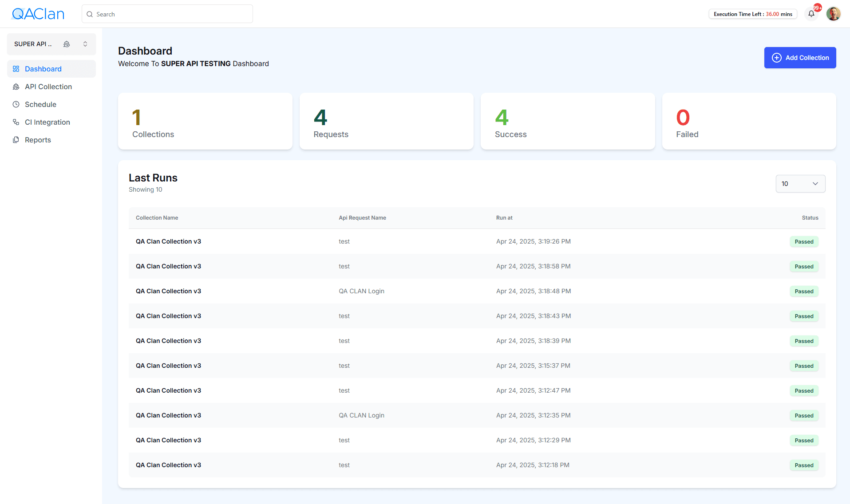Open the Reports page
The width and height of the screenshot is (850, 504).
[51, 140]
